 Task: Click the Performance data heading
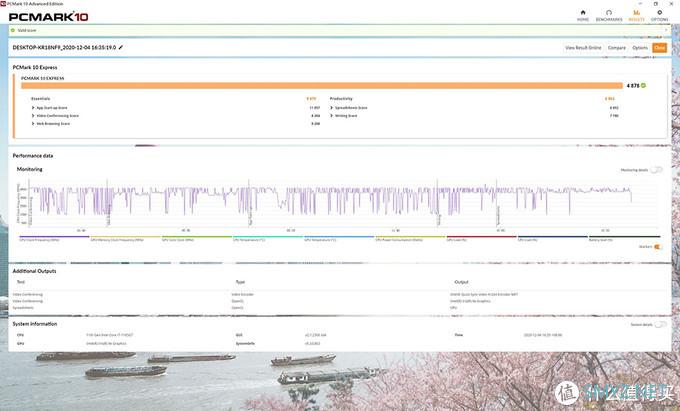[33, 156]
